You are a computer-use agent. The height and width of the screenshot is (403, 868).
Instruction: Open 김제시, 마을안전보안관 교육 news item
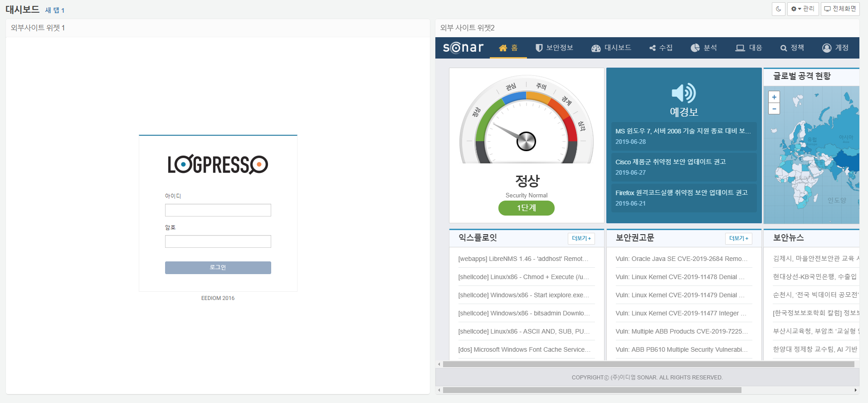point(816,259)
